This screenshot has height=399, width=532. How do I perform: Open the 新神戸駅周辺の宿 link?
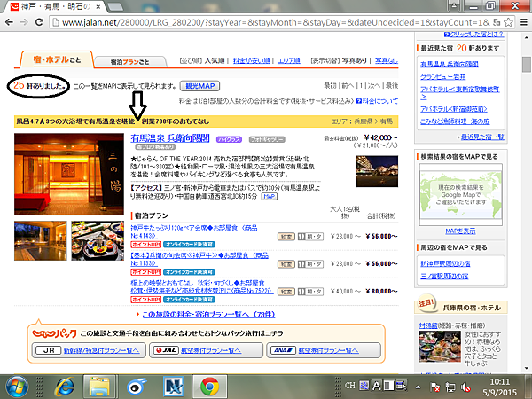445,263
